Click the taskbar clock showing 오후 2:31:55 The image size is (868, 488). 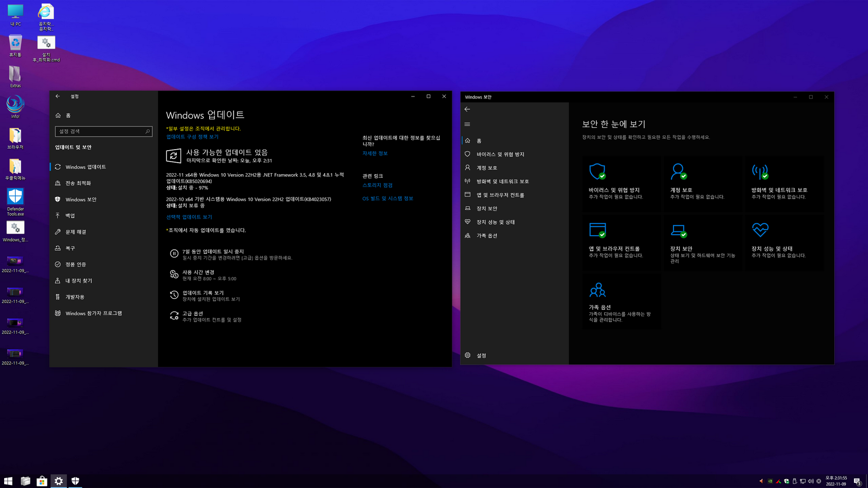pyautogui.click(x=836, y=481)
